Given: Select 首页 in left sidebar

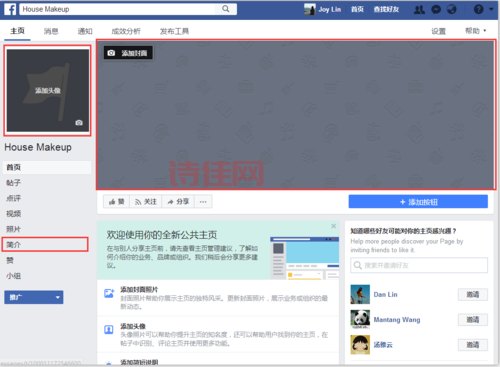Looking at the screenshot, I should [x=47, y=167].
